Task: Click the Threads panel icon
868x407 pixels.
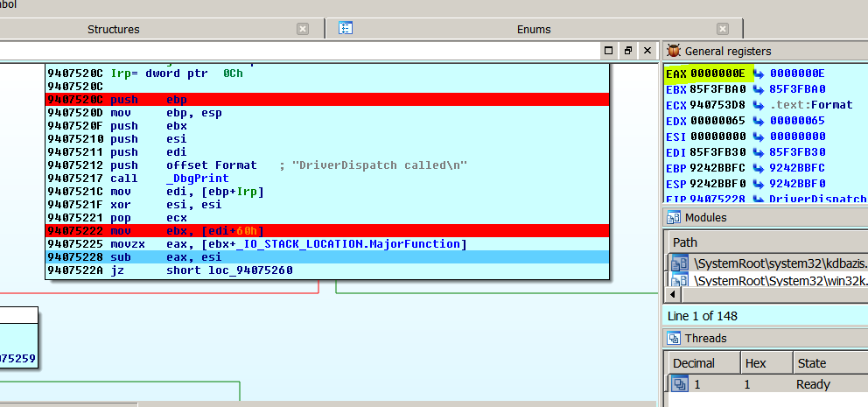Action: [674, 338]
